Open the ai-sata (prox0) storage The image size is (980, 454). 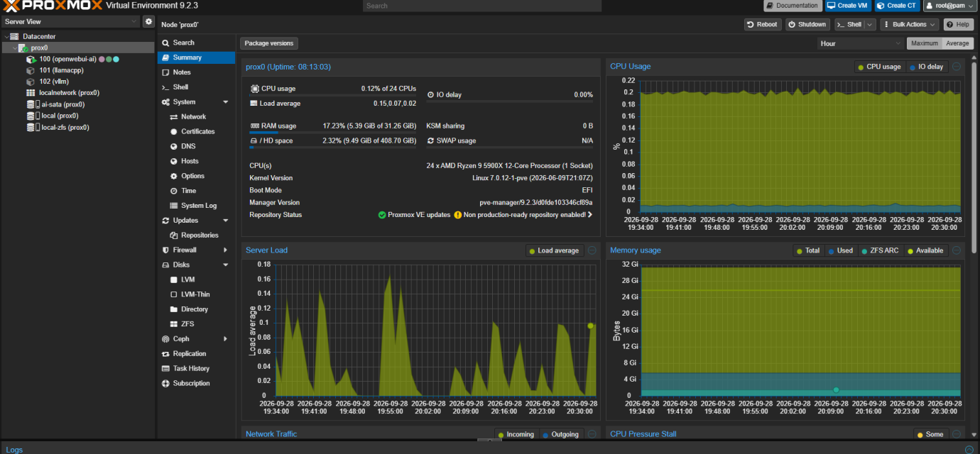(x=63, y=104)
